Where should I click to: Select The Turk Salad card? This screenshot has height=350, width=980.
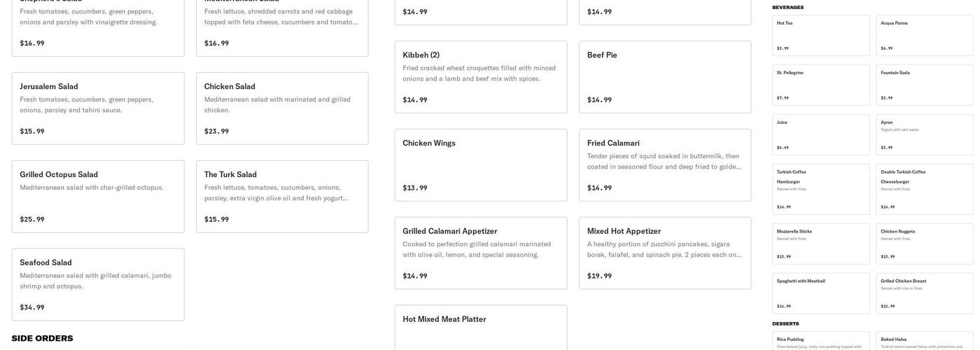point(282,196)
